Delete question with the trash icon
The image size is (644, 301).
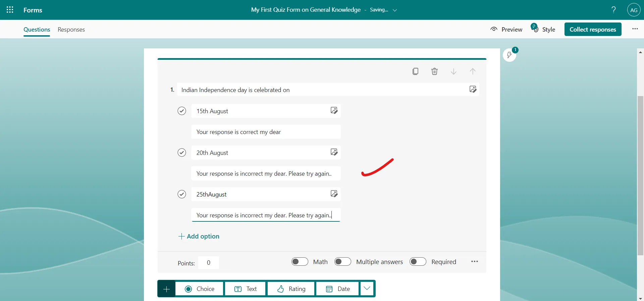434,71
